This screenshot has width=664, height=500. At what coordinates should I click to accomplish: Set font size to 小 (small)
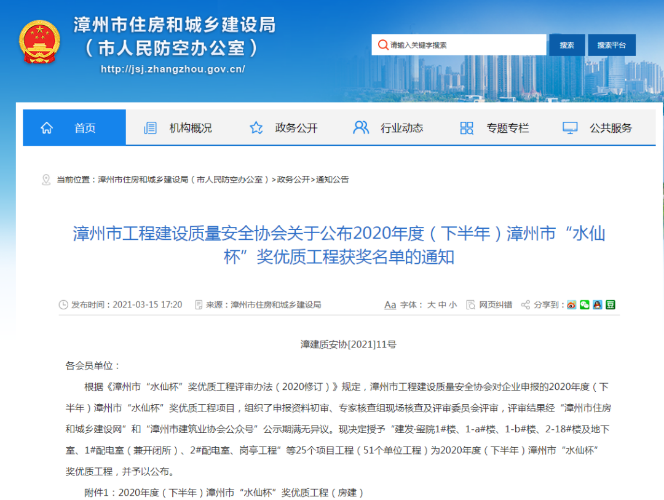pos(453,304)
